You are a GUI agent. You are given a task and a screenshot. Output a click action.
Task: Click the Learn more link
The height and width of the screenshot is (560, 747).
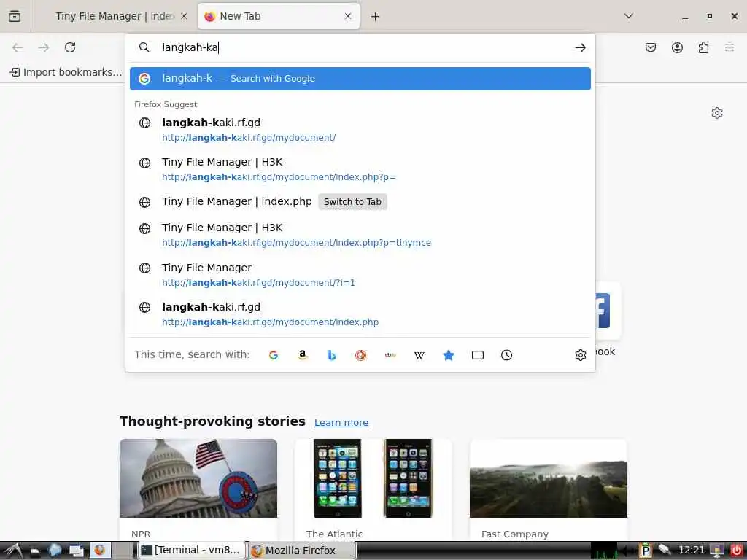point(341,423)
